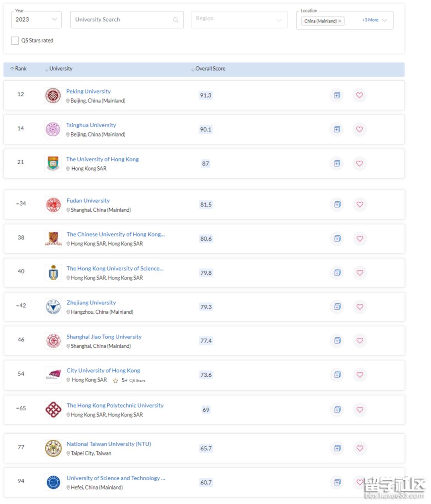Open City University of Hong Kong link
The width and height of the screenshot is (431, 504).
point(103,370)
